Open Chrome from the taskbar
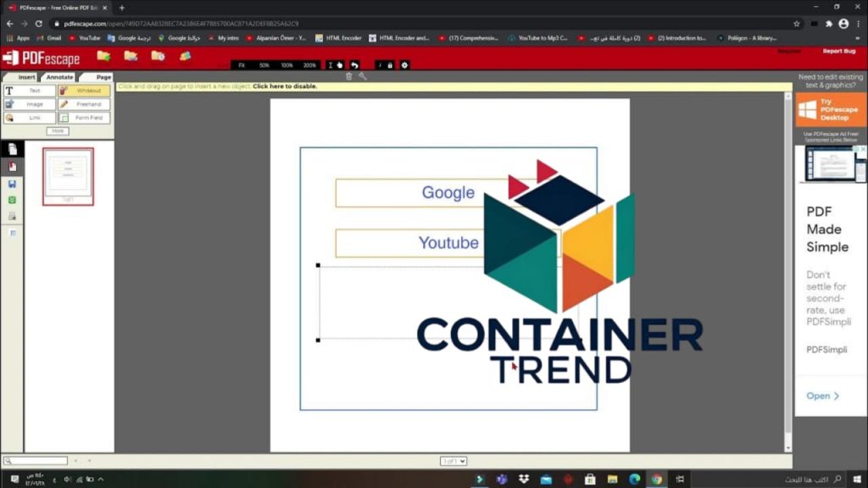 coord(657,480)
